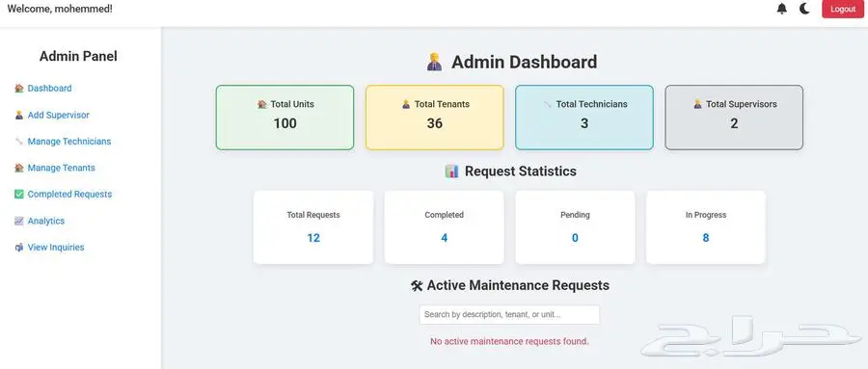Go to Manage Tenants page
This screenshot has height=369, width=868.
tap(62, 168)
